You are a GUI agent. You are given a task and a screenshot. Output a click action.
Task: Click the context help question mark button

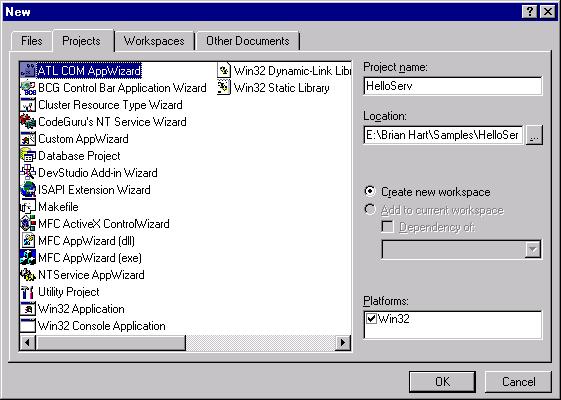click(x=530, y=12)
